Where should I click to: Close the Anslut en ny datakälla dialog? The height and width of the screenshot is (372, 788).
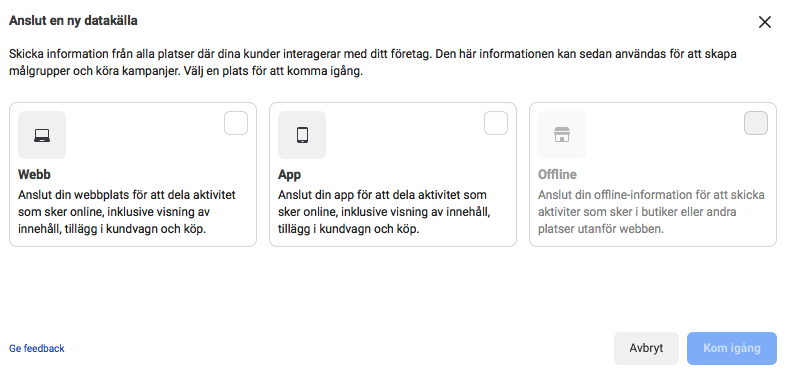764,22
